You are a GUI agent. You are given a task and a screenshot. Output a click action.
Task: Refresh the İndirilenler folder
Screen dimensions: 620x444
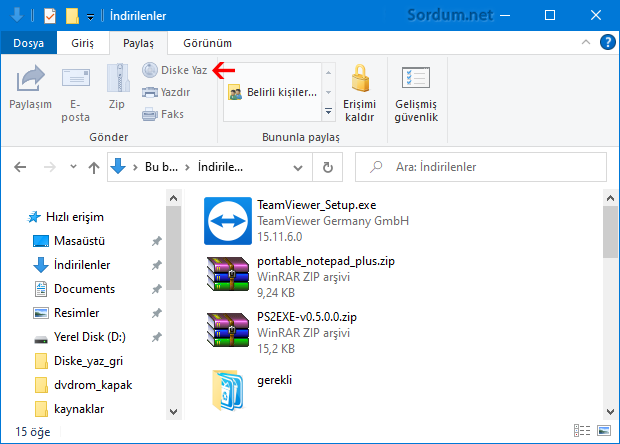(x=327, y=168)
